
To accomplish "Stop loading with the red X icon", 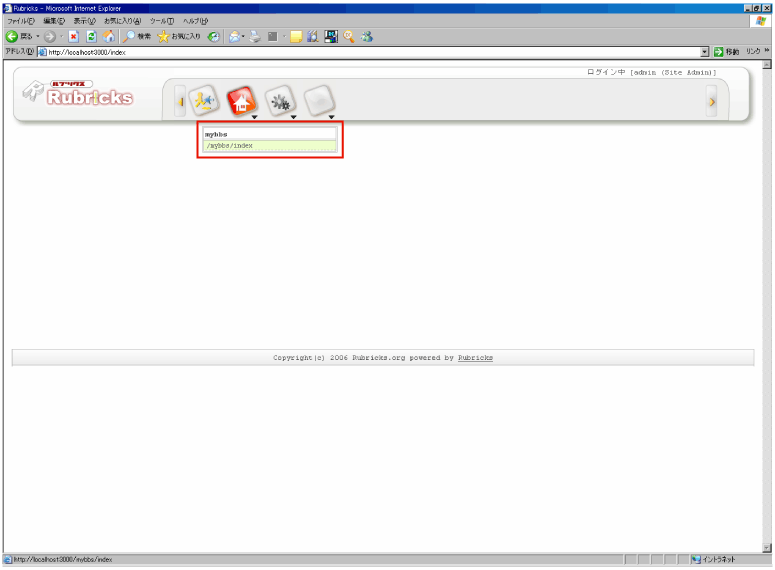I will pyautogui.click(x=74, y=37).
